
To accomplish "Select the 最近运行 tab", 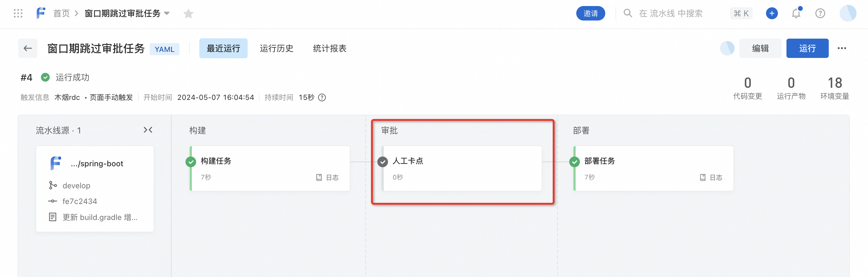I will tap(223, 49).
